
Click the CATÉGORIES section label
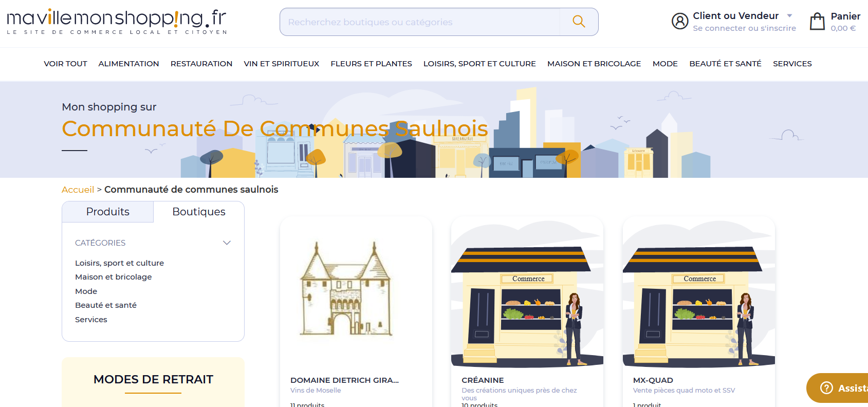click(x=100, y=243)
